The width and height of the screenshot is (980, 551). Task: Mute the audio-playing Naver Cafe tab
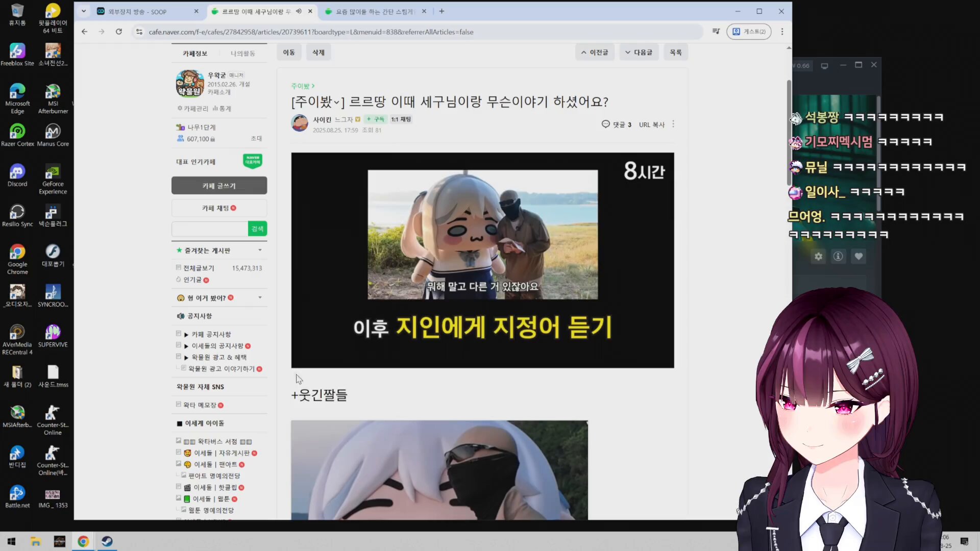[299, 11]
